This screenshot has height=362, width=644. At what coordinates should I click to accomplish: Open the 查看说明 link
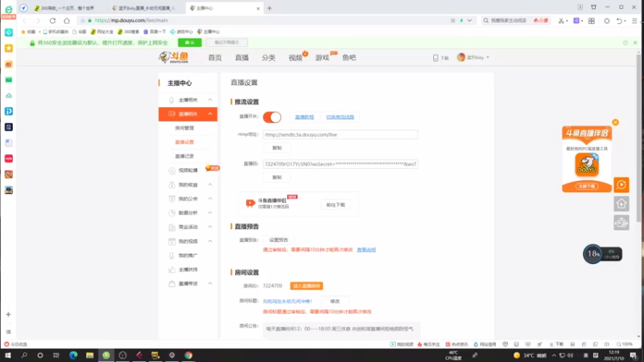[366, 249]
